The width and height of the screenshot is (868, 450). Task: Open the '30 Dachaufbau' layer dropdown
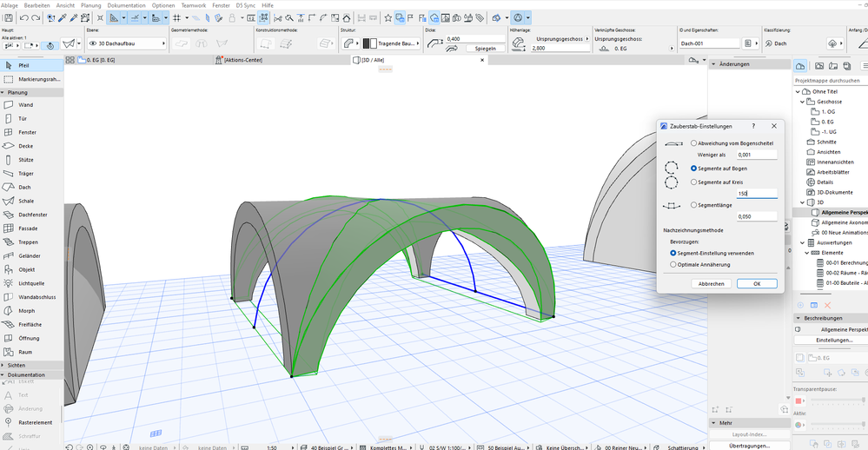coord(127,43)
